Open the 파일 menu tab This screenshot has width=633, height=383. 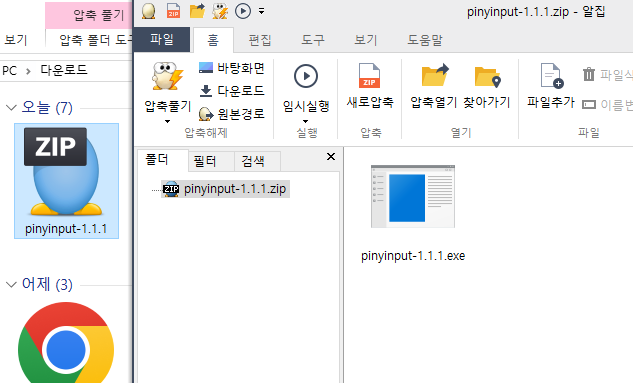(x=162, y=40)
